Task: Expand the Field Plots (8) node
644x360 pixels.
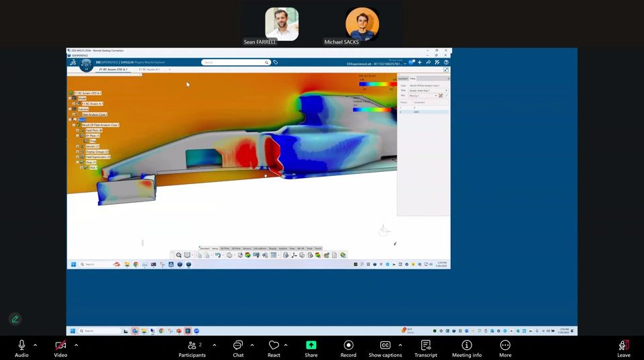Action: (78, 130)
